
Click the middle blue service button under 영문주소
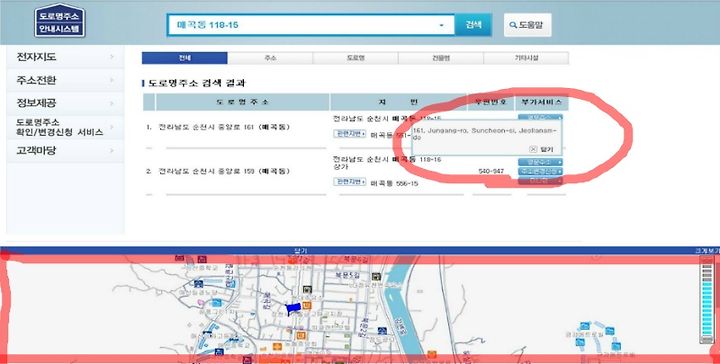click(x=540, y=171)
